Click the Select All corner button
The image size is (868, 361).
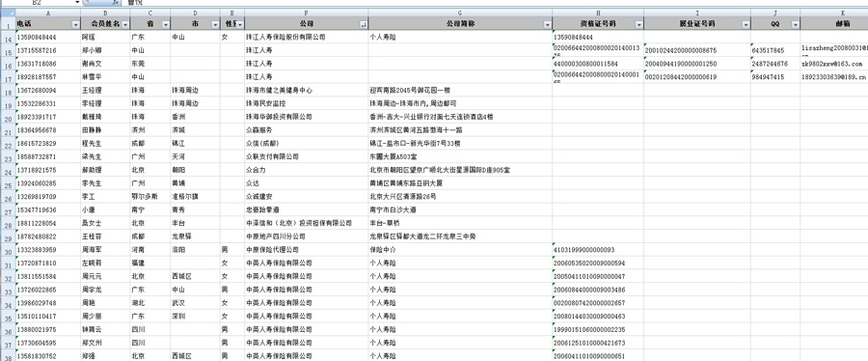pyautogui.click(x=7, y=11)
